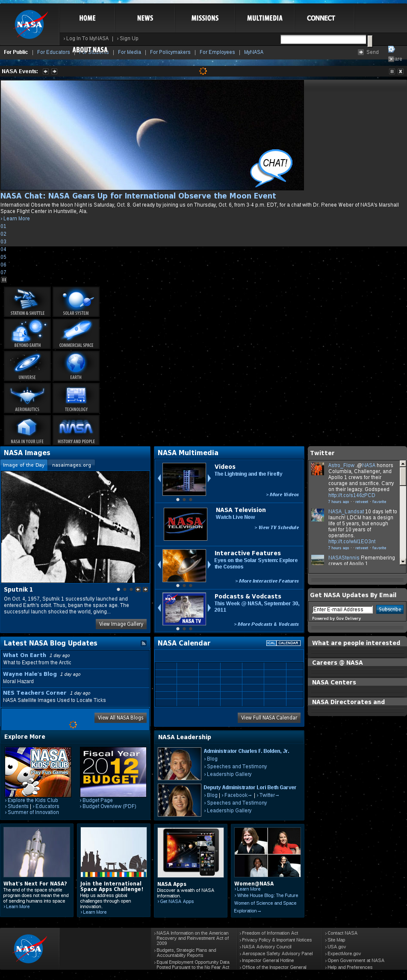Expand What are people interested section
Screen dimensions: 407x980
click(x=357, y=643)
